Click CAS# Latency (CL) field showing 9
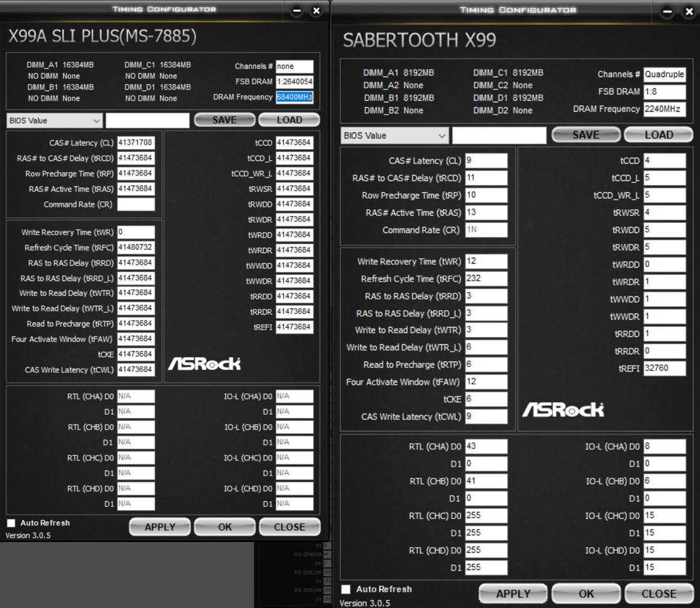700x608 pixels. [x=486, y=160]
